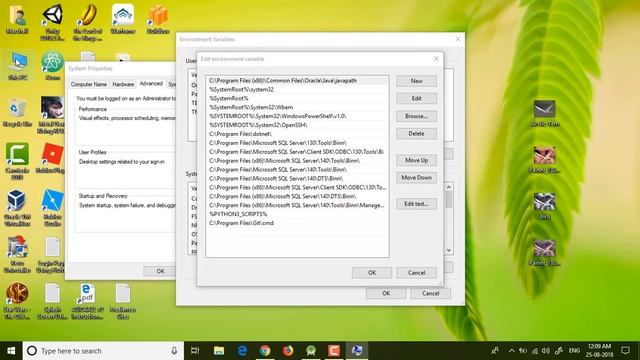Launch Microsoft Edge from the taskbar
Screen dimensions: 640x360
pos(242,351)
